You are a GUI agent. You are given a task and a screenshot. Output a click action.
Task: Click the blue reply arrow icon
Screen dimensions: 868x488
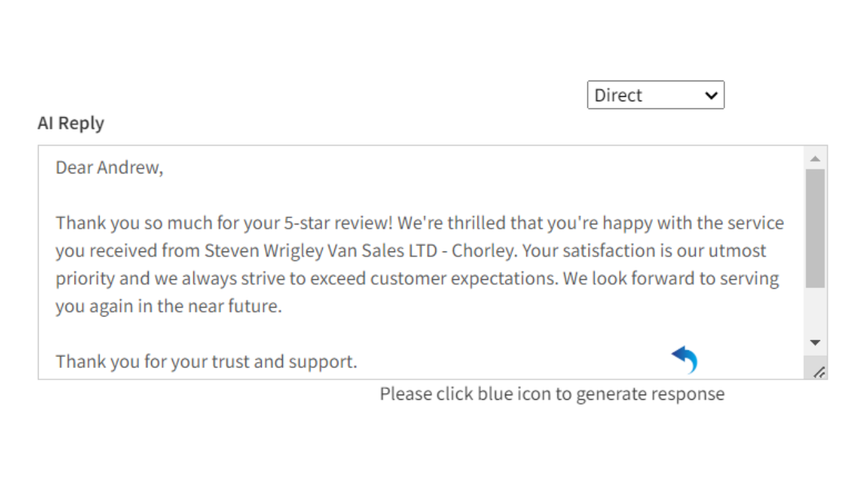coord(685,359)
